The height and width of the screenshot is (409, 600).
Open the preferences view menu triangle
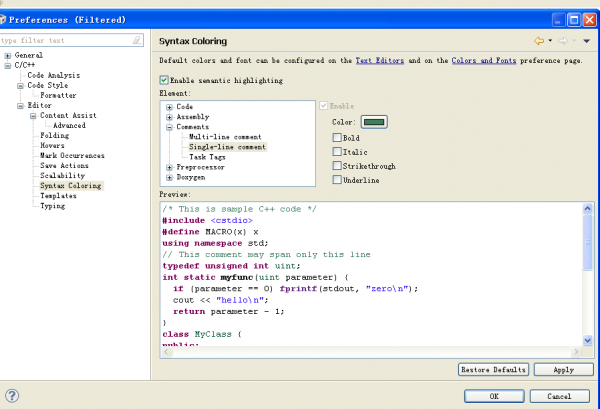587,41
